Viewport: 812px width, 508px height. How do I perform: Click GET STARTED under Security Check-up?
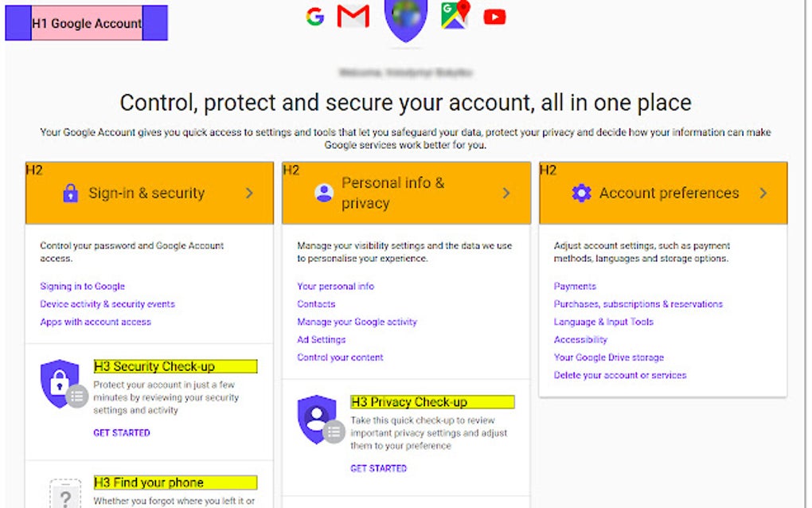[x=120, y=432]
